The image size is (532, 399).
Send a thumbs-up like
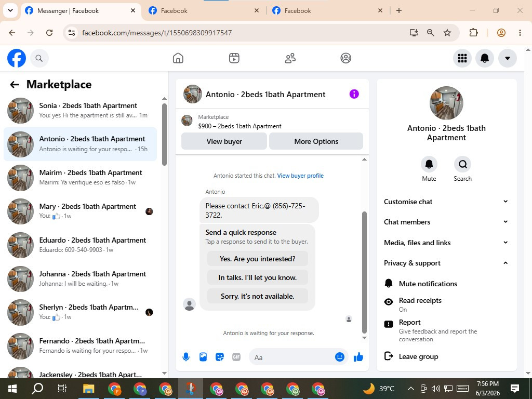358,357
